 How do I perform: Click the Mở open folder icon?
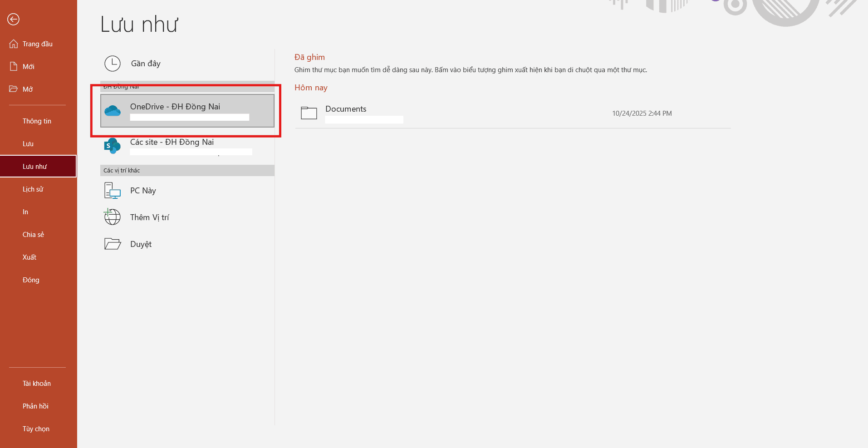pos(14,89)
